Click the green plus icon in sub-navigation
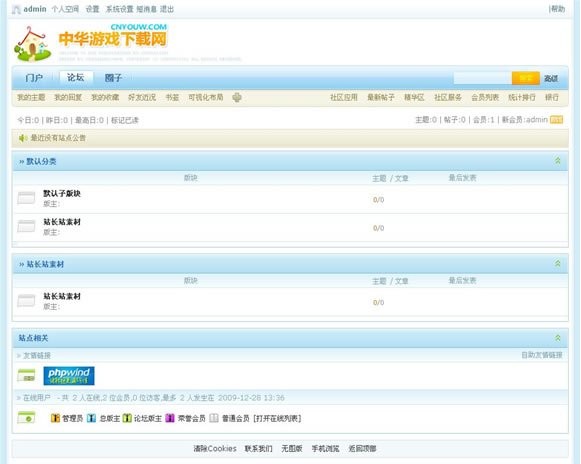This screenshot has height=464, width=581. 237,97
